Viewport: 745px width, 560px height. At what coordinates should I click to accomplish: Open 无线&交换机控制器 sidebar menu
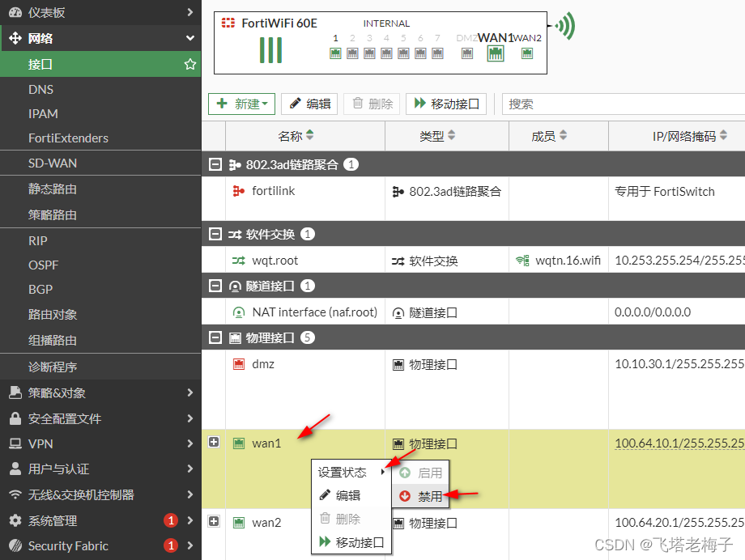click(x=100, y=494)
